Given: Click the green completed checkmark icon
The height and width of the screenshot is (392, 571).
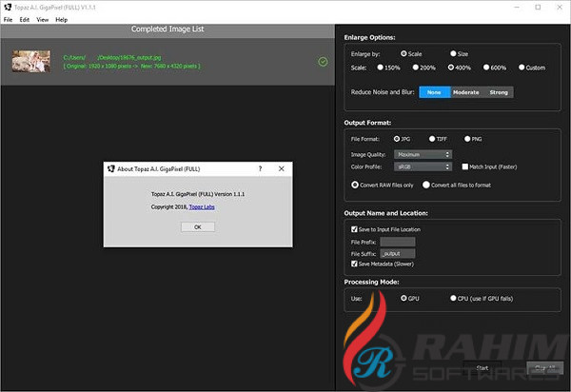Looking at the screenshot, I should coord(323,62).
